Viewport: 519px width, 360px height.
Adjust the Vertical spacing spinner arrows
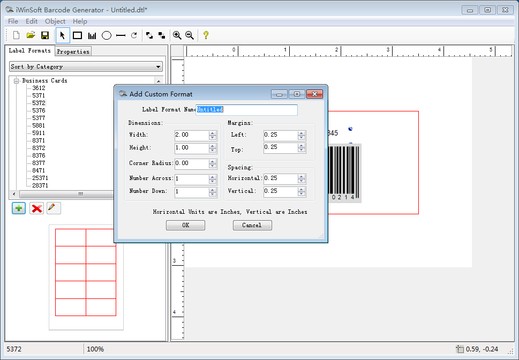point(301,191)
